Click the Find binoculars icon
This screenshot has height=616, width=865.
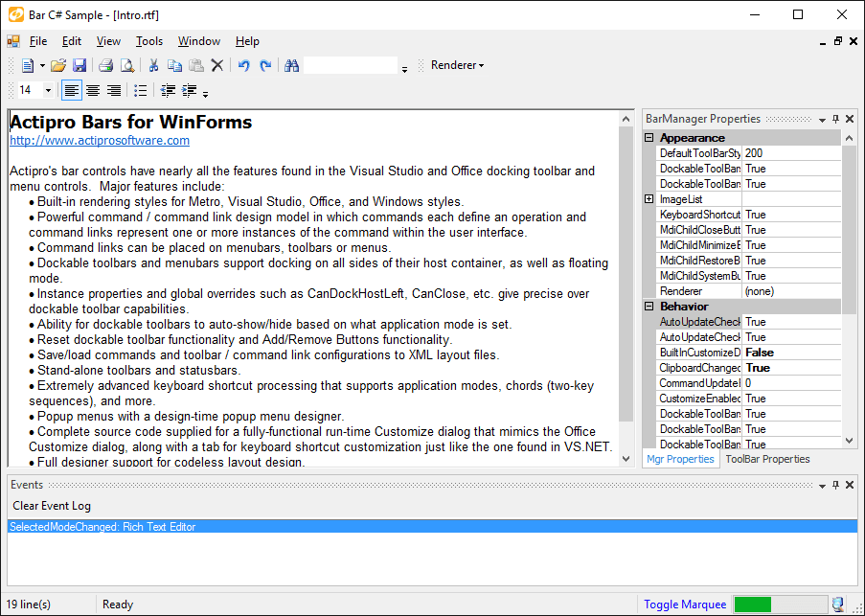coord(292,66)
